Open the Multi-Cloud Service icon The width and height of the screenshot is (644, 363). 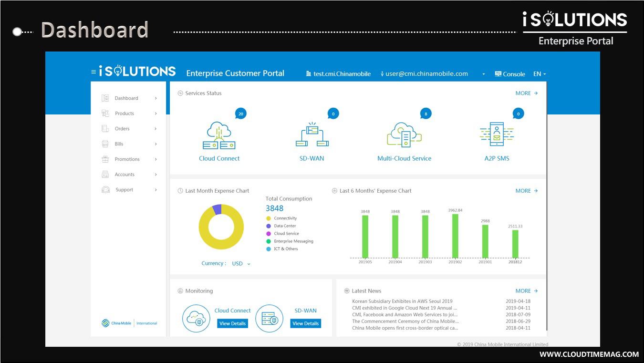(x=404, y=135)
